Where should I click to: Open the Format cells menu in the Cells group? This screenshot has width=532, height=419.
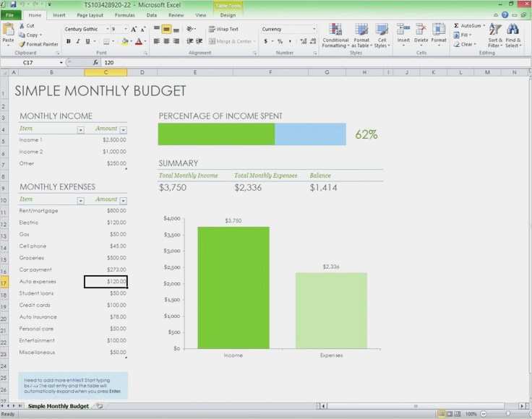[x=439, y=34]
